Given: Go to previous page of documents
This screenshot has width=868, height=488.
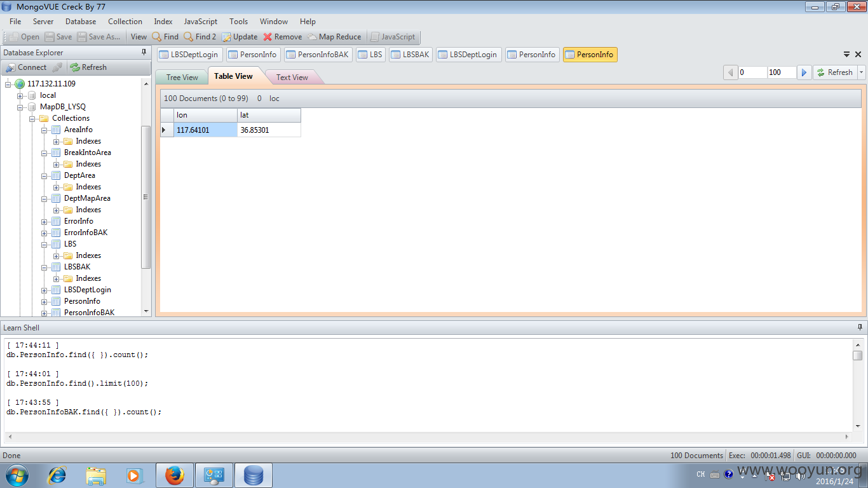Looking at the screenshot, I should (x=730, y=72).
